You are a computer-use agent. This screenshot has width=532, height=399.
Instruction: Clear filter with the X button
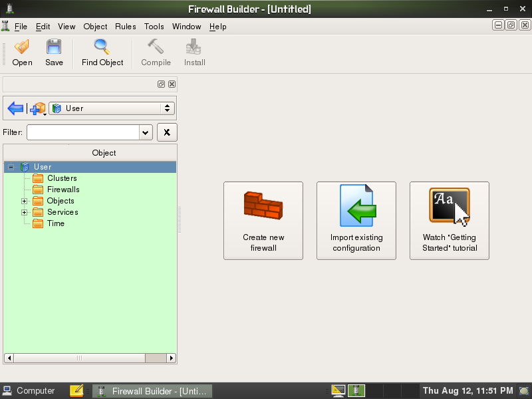tap(166, 132)
